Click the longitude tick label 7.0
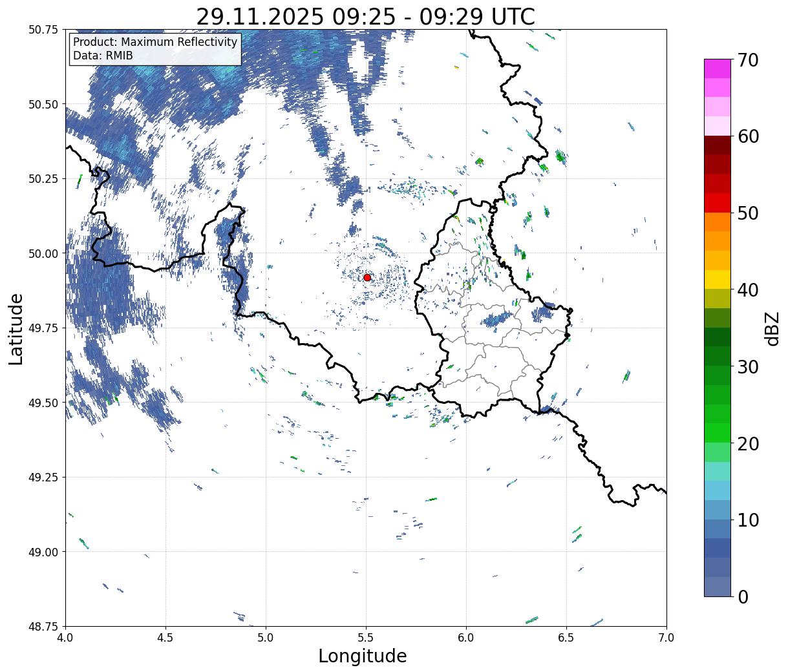This screenshot has height=672, width=788. coord(666,638)
